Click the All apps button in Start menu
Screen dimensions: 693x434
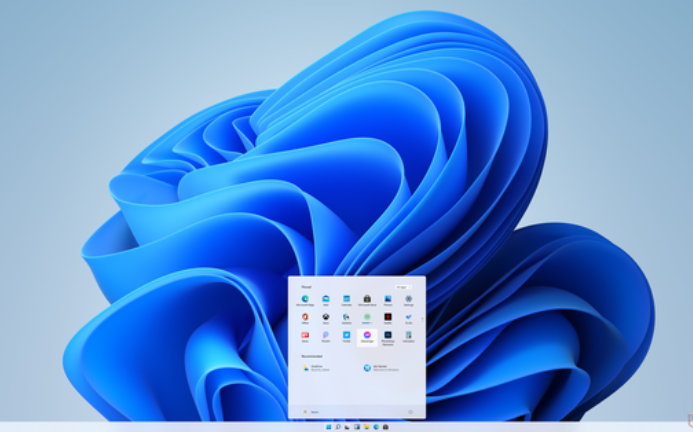[403, 287]
